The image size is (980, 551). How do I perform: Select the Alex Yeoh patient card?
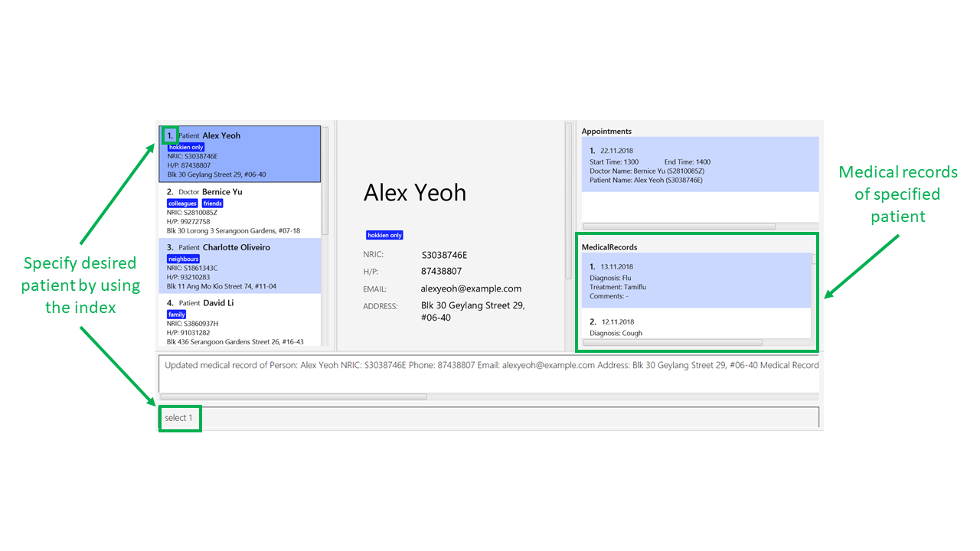tap(240, 154)
